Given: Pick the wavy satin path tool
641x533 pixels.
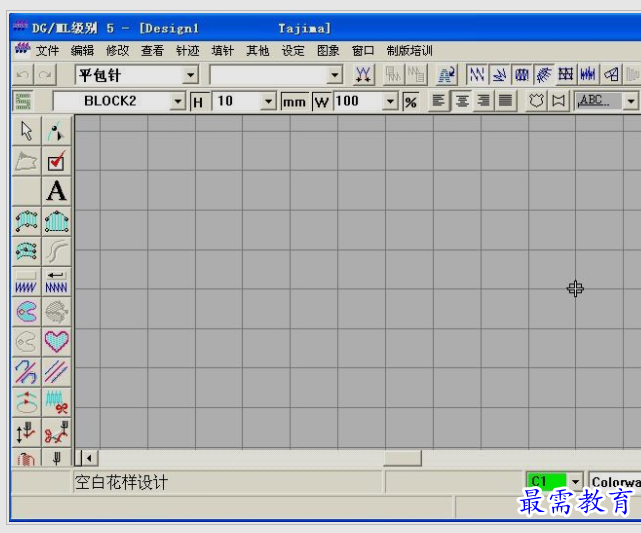Looking at the screenshot, I should pos(27,251).
